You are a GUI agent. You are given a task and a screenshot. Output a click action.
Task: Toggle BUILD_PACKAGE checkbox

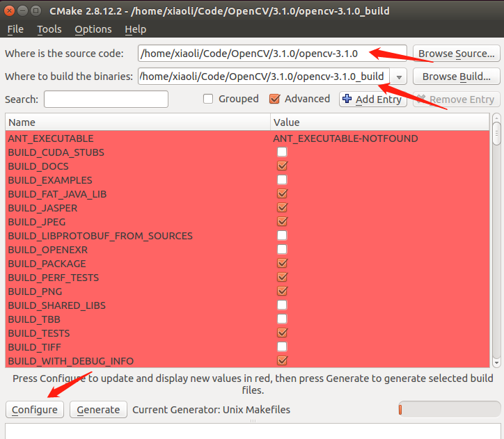(x=282, y=263)
